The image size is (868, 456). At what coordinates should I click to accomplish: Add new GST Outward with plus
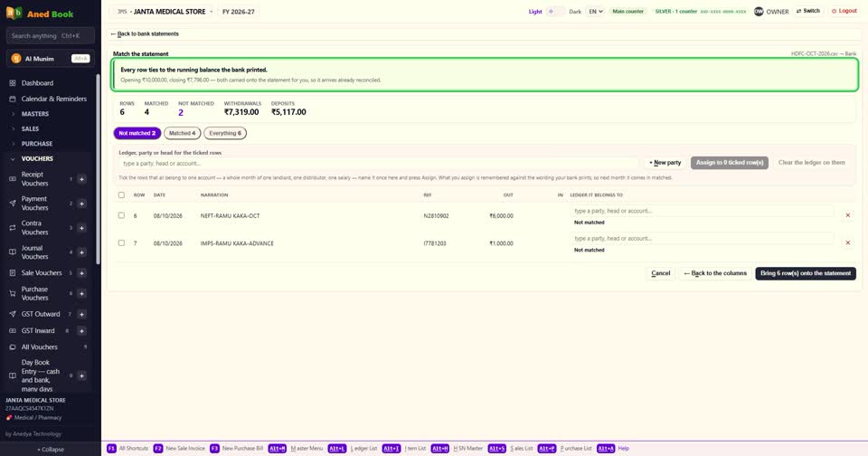pyautogui.click(x=81, y=314)
